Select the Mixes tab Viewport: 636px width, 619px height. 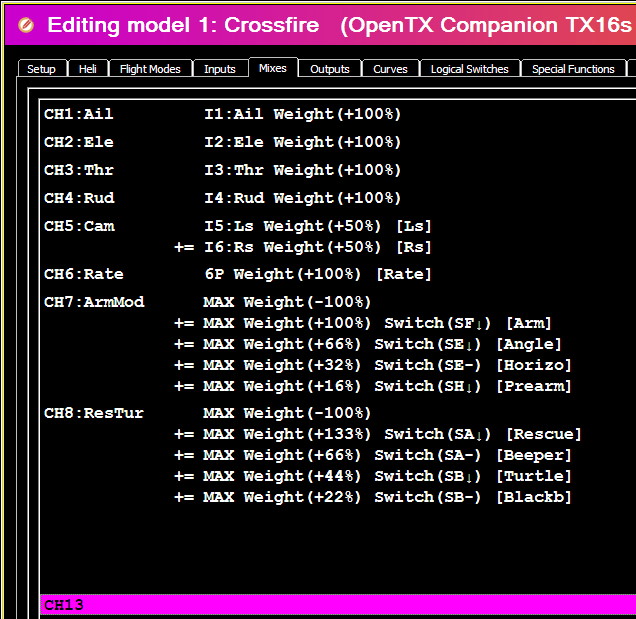click(273, 68)
